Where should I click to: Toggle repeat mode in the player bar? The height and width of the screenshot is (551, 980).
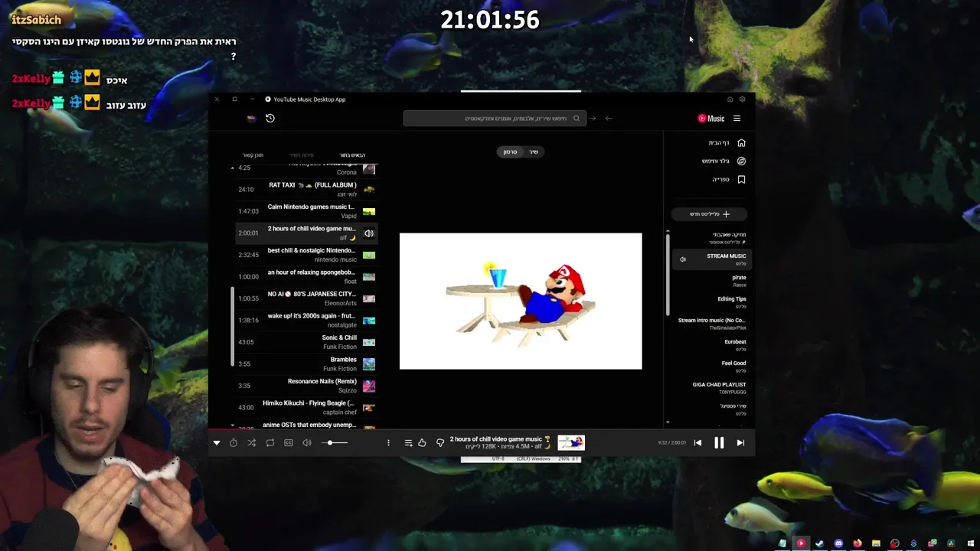(270, 442)
